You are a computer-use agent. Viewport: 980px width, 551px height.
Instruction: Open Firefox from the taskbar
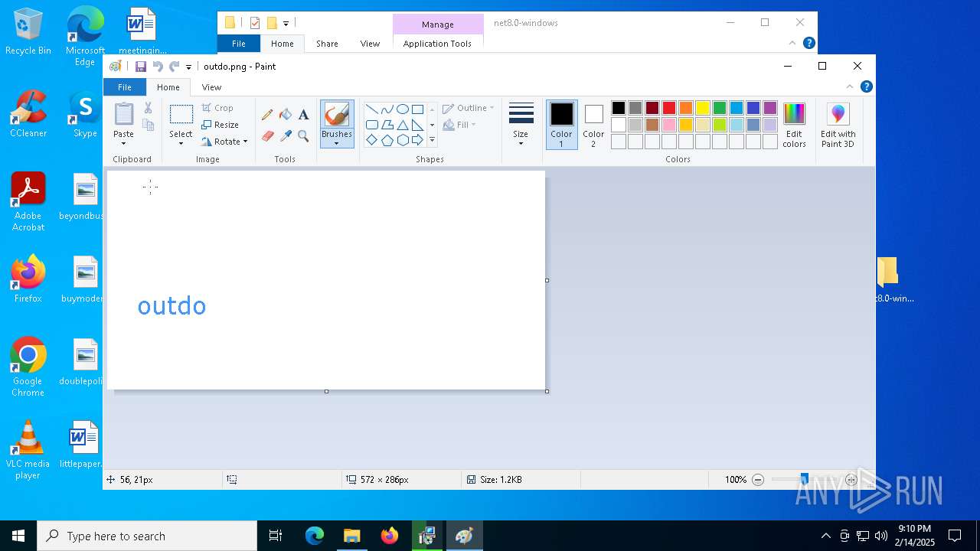click(x=390, y=536)
